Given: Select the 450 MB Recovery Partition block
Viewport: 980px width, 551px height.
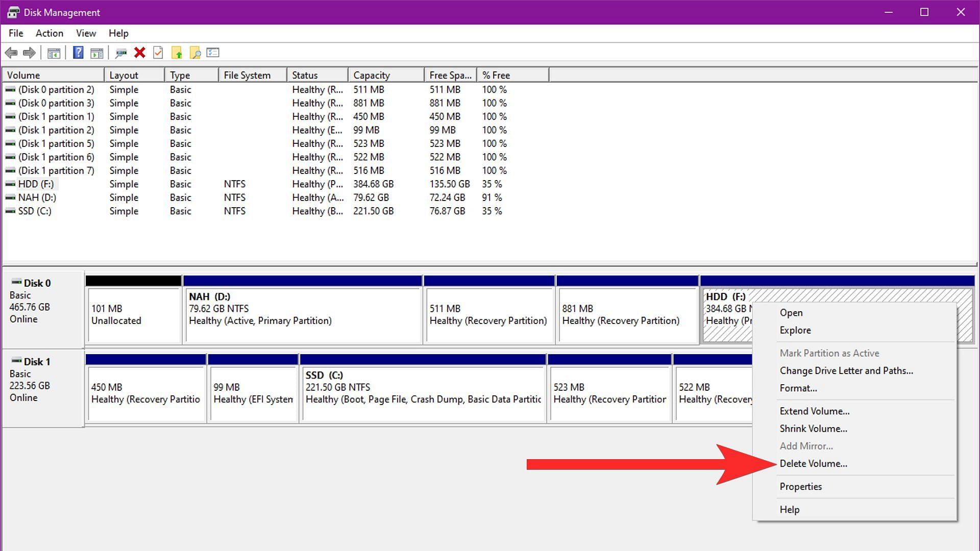Looking at the screenshot, I should (x=146, y=388).
